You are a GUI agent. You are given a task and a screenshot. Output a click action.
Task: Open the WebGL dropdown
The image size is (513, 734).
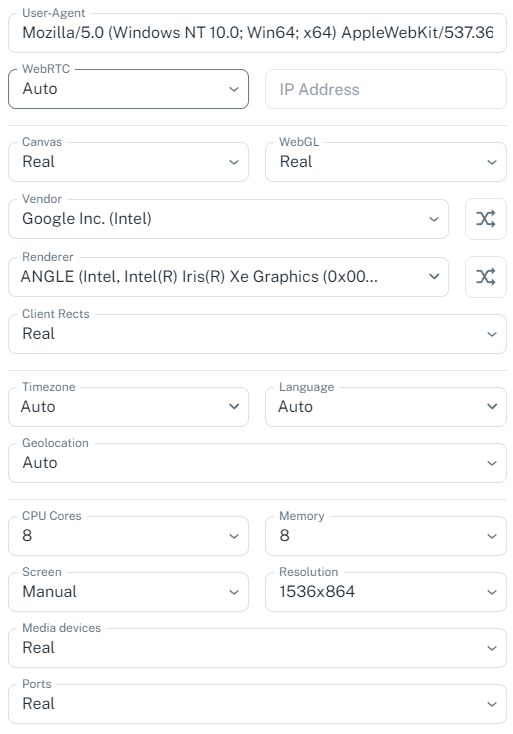[386, 162]
